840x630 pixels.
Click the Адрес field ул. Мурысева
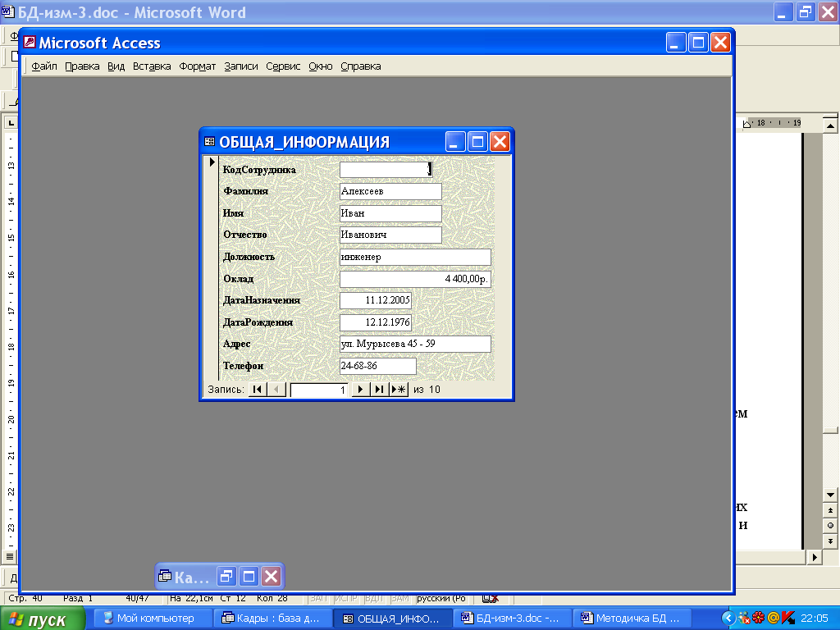pos(415,344)
